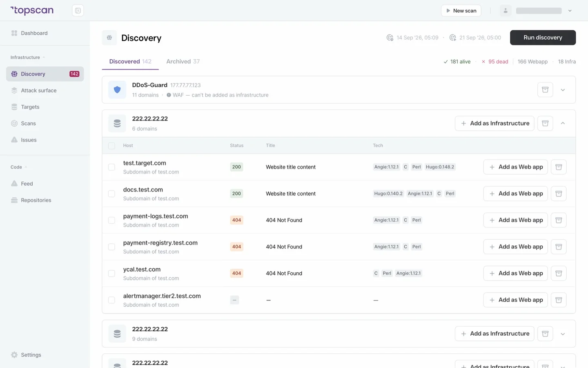Expand the 9 domains group chevron

pos(563,334)
